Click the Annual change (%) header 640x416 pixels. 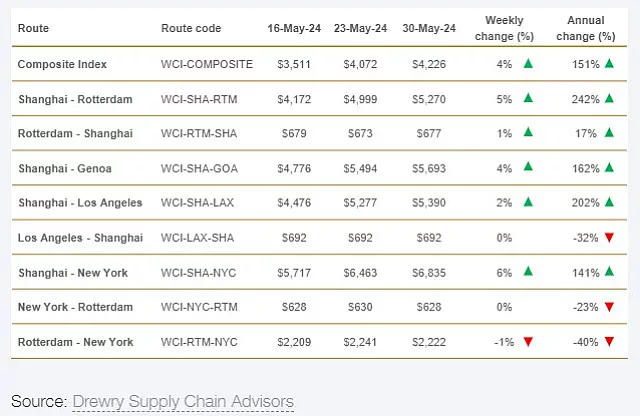point(590,28)
